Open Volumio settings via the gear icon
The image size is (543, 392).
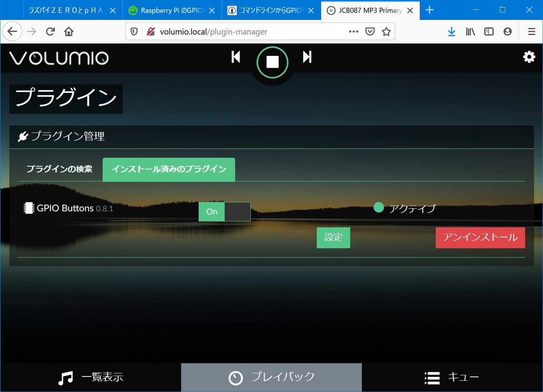pos(529,57)
